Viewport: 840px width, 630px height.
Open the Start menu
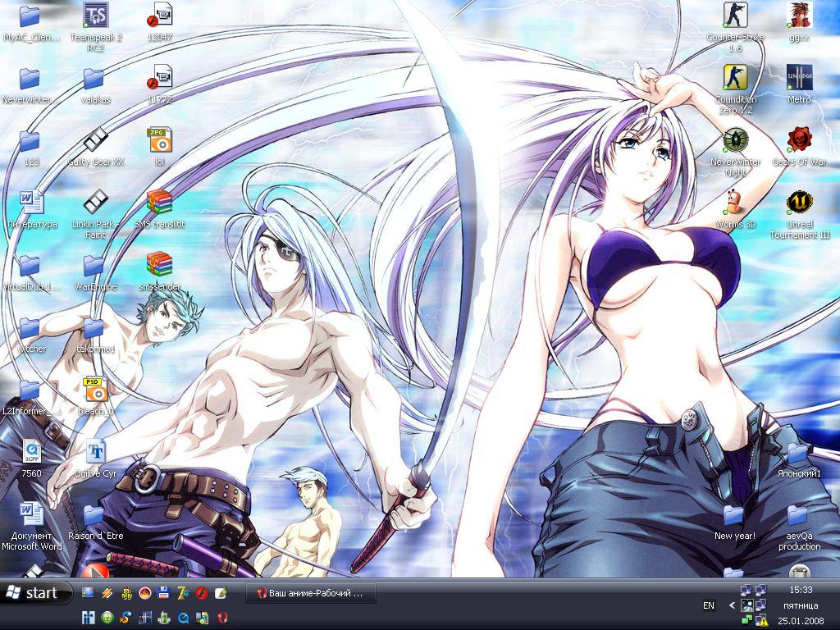pyautogui.click(x=36, y=592)
